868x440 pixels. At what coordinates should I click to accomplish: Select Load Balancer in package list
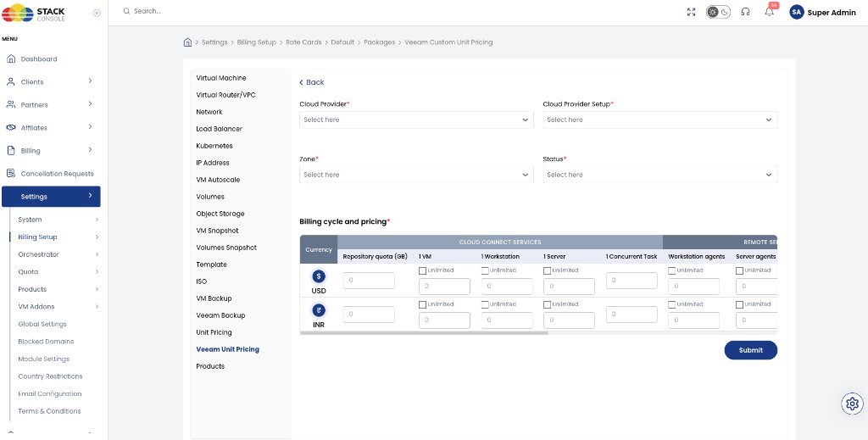click(x=219, y=129)
